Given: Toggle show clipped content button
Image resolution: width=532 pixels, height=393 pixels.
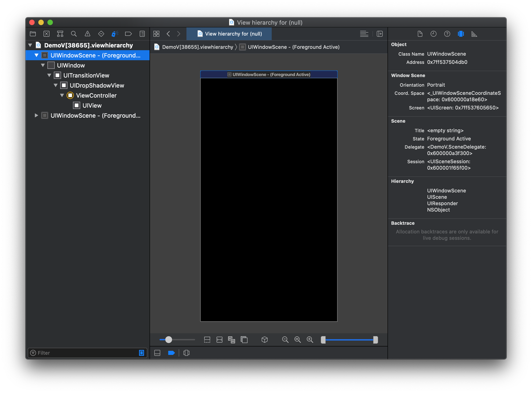Looking at the screenshot, I should click(x=207, y=339).
